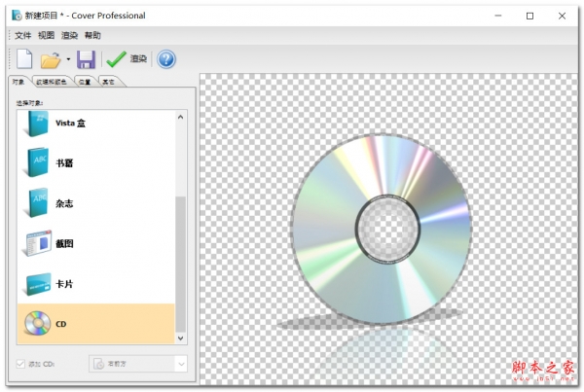Switch to the 纹理和颜色 tab

[52, 82]
